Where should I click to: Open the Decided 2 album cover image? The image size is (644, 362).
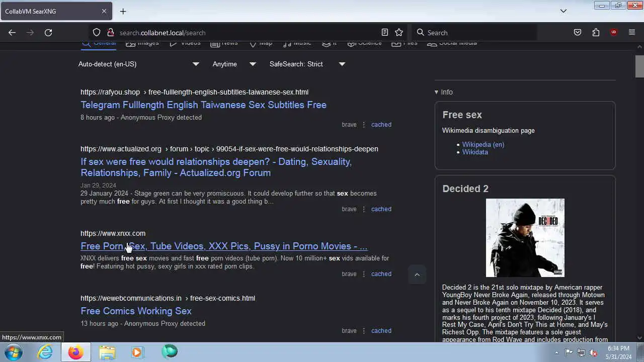tap(525, 238)
